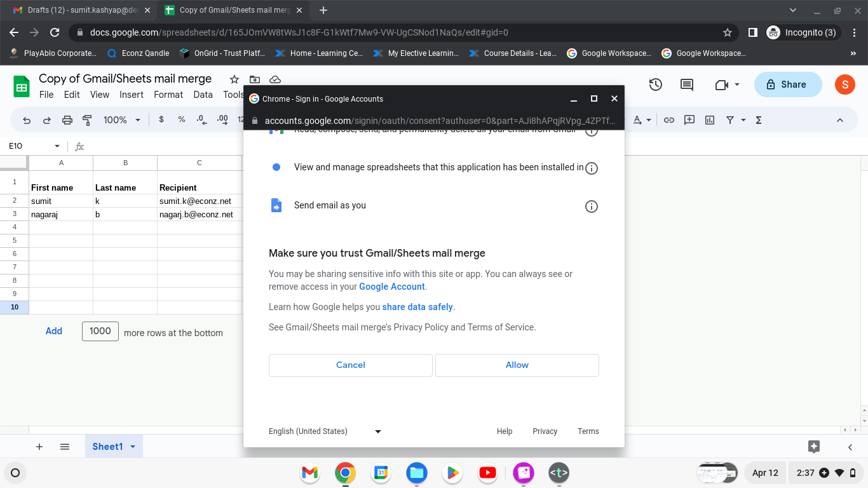The width and height of the screenshot is (868, 488).
Task: Collapse the toolbar with chevron up
Action: point(839,120)
